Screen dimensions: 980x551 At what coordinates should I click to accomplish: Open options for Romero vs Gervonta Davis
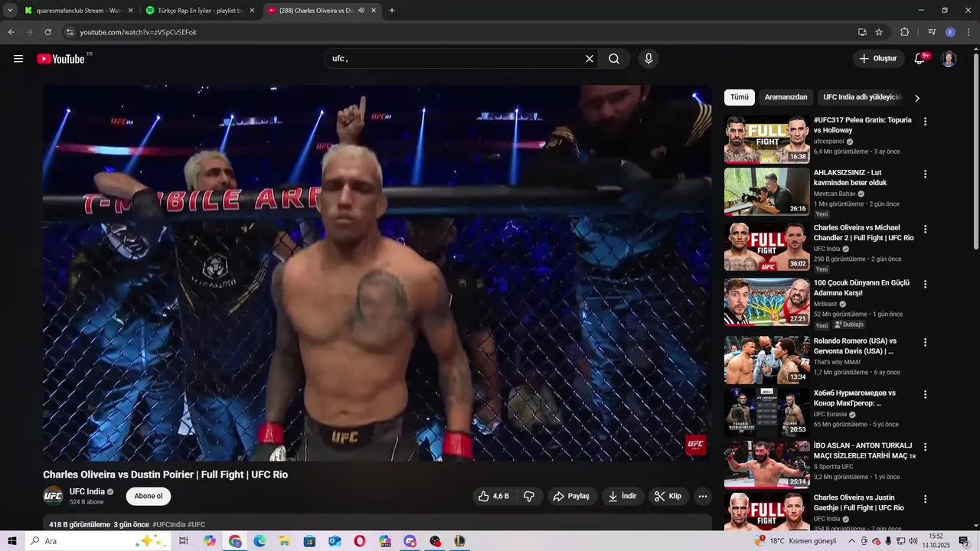tap(925, 342)
